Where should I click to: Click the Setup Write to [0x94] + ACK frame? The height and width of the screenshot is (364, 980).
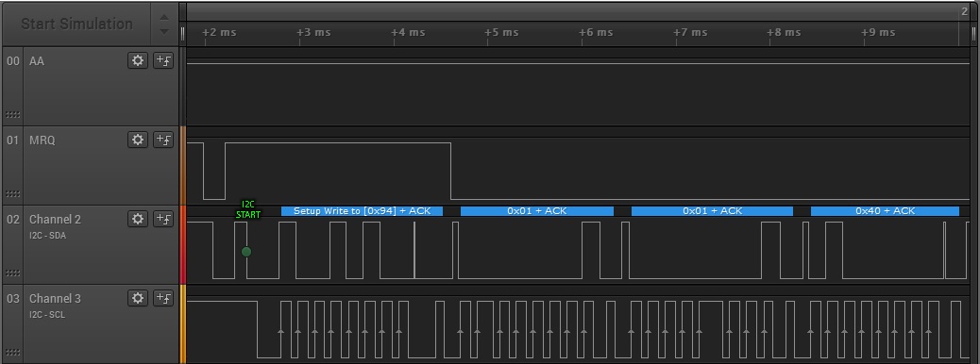pos(362,211)
